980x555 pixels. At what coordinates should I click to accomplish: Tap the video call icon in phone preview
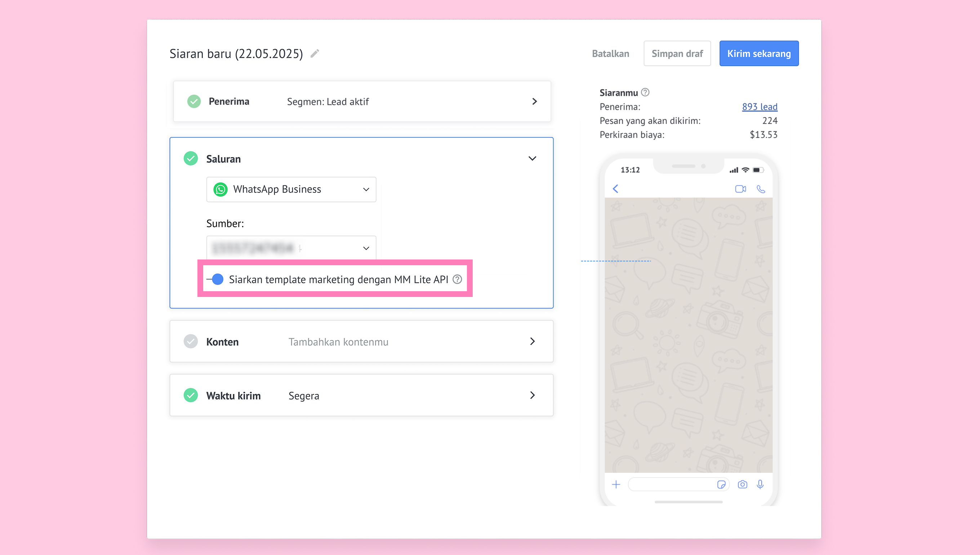point(740,189)
